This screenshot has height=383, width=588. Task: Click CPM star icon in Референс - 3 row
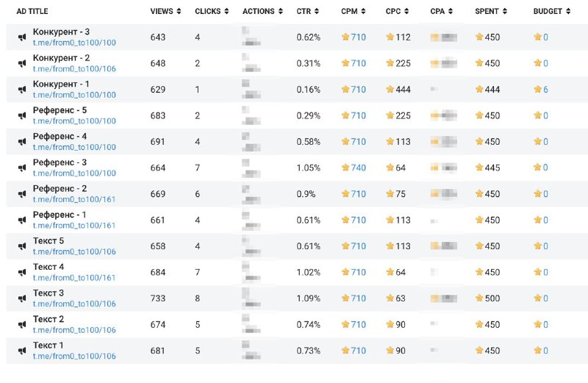345,168
